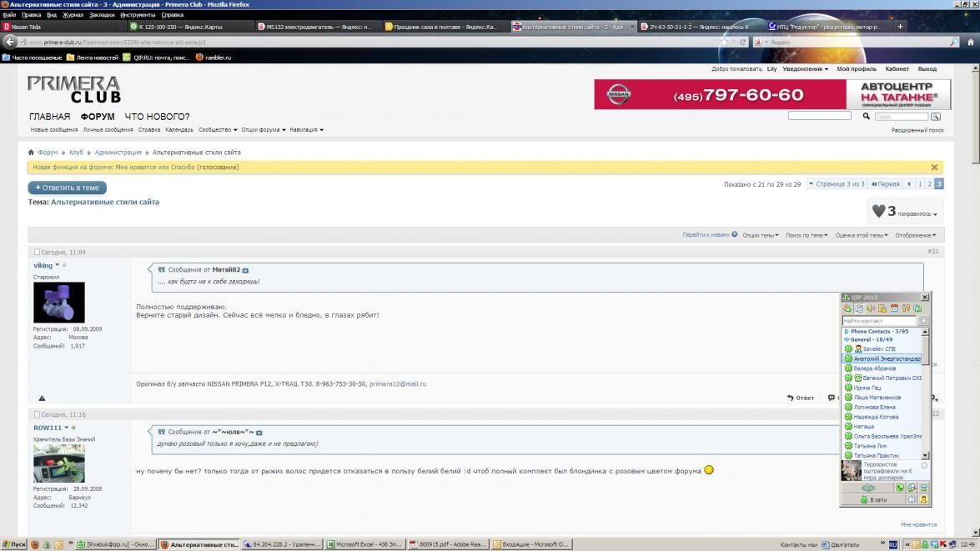Click the Windows Пуск start button
Viewport: 980px width, 551px height.
14,544
